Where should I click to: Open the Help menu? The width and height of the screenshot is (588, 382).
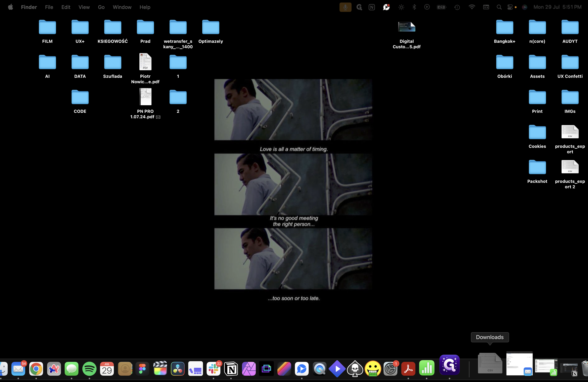click(145, 7)
